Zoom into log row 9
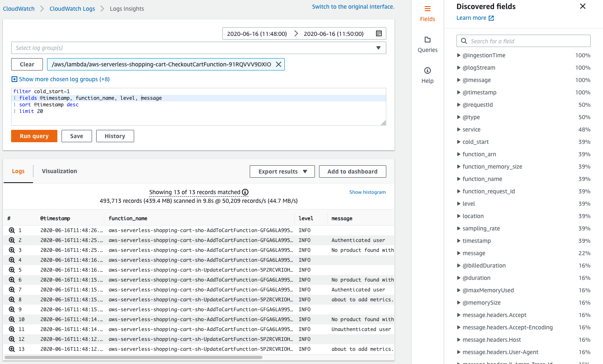Image resolution: width=603 pixels, height=364 pixels. (12, 310)
